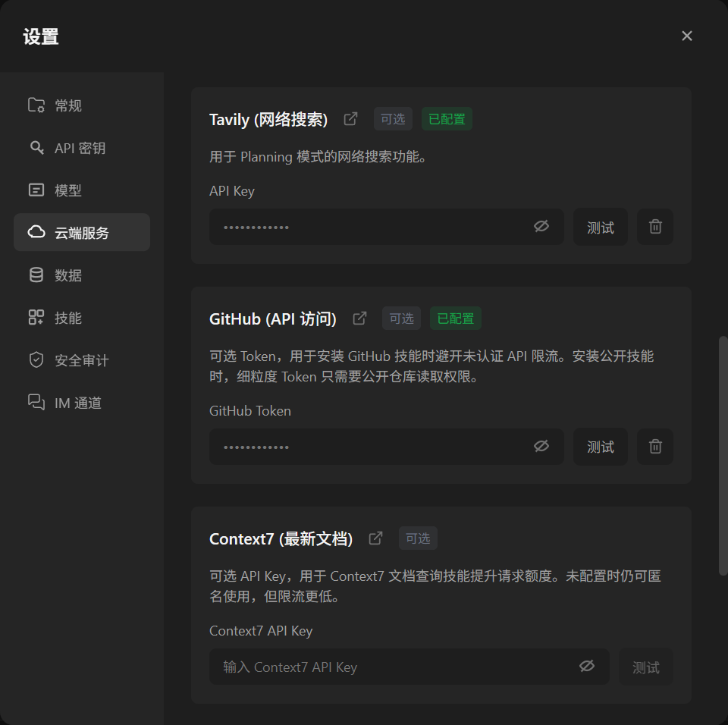
Task: Click the cloud icon beside 云端服务
Action: click(36, 232)
